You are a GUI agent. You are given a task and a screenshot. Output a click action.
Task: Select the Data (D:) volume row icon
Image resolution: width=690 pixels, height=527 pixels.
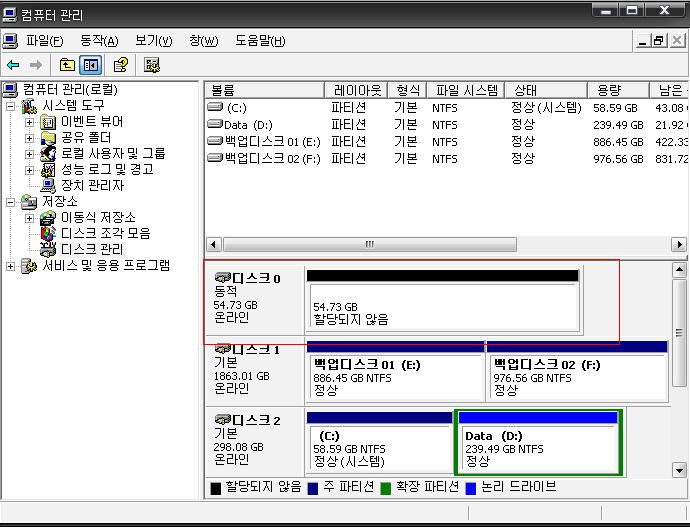point(215,124)
